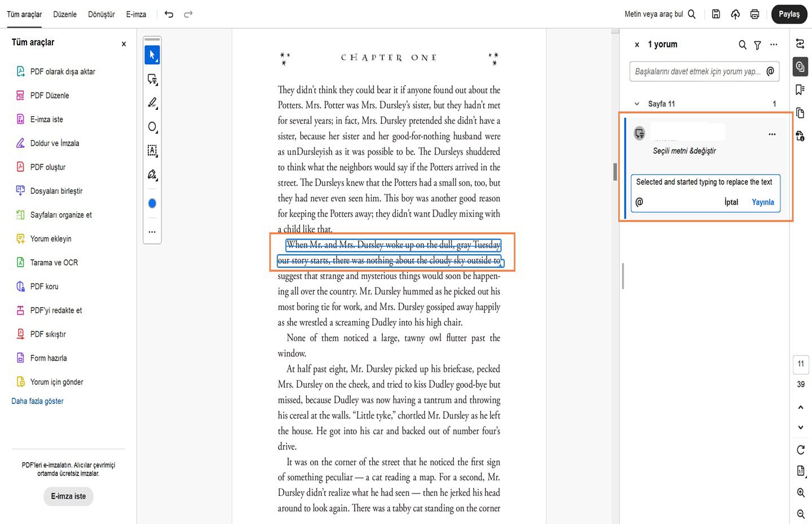The height and width of the screenshot is (524, 812).
Task: Choose the add comment tool in toolbar
Action: [152, 79]
